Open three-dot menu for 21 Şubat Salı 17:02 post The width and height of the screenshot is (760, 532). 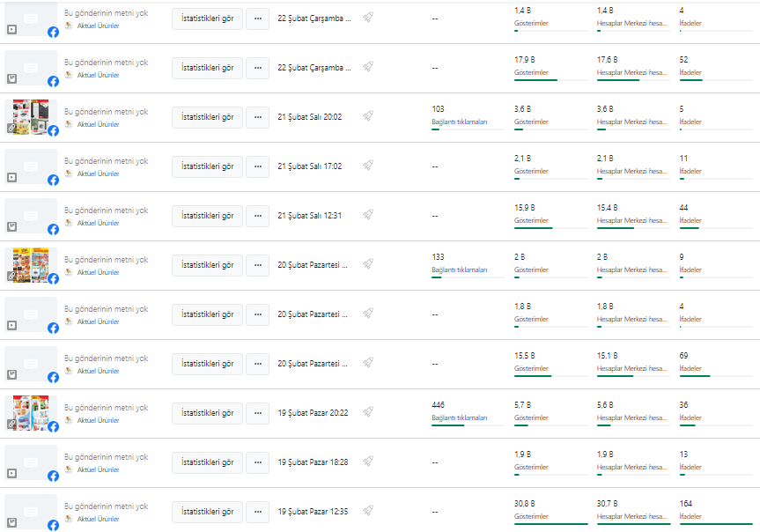coord(257,166)
